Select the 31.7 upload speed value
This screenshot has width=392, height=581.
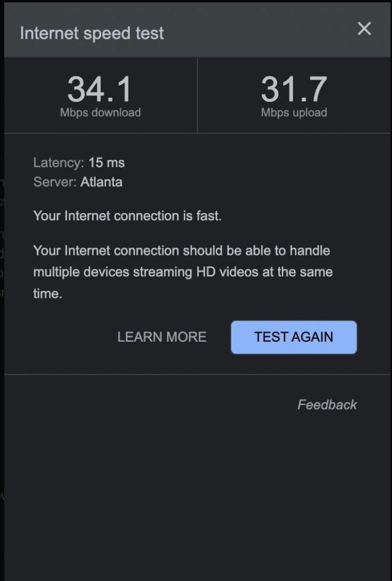[294, 89]
